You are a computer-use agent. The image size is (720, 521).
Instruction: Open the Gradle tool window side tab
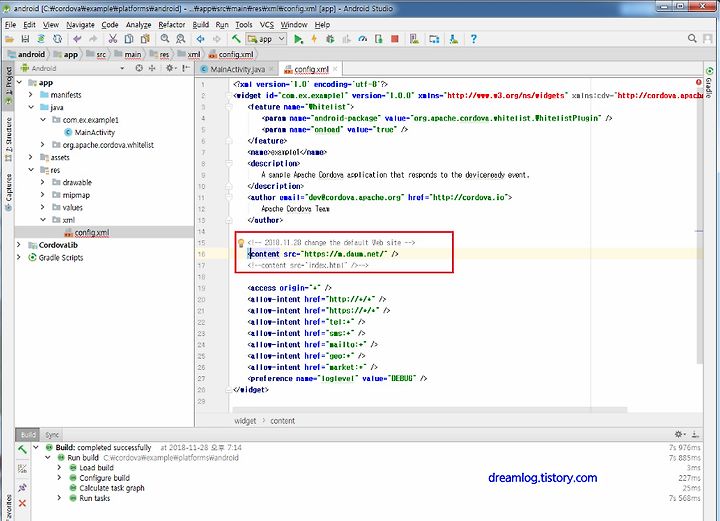709,84
